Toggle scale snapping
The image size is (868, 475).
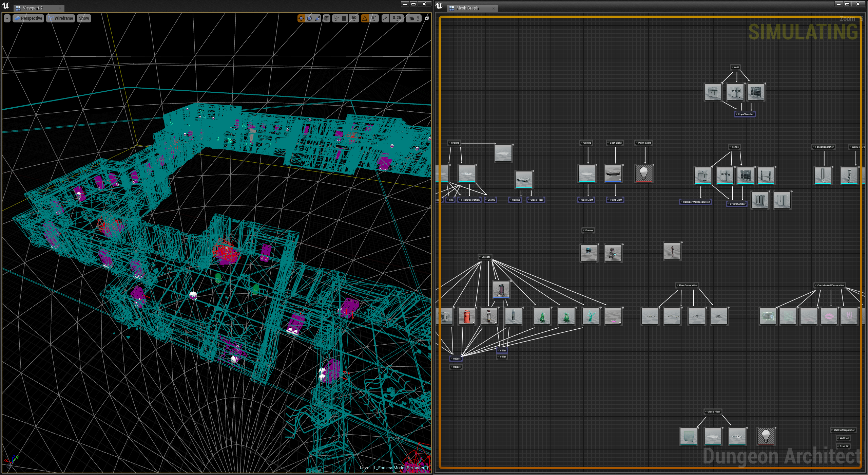click(385, 18)
